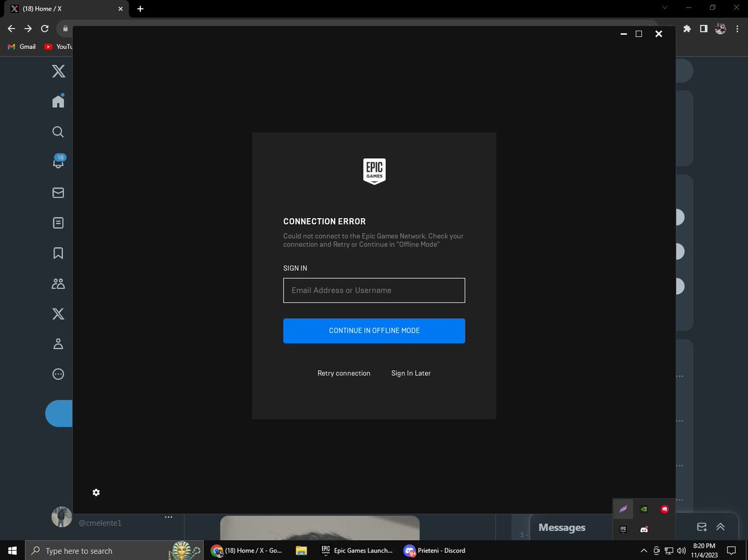The width and height of the screenshot is (748, 560).
Task: Click the Epic Games logo in dialog
Action: pos(375,171)
